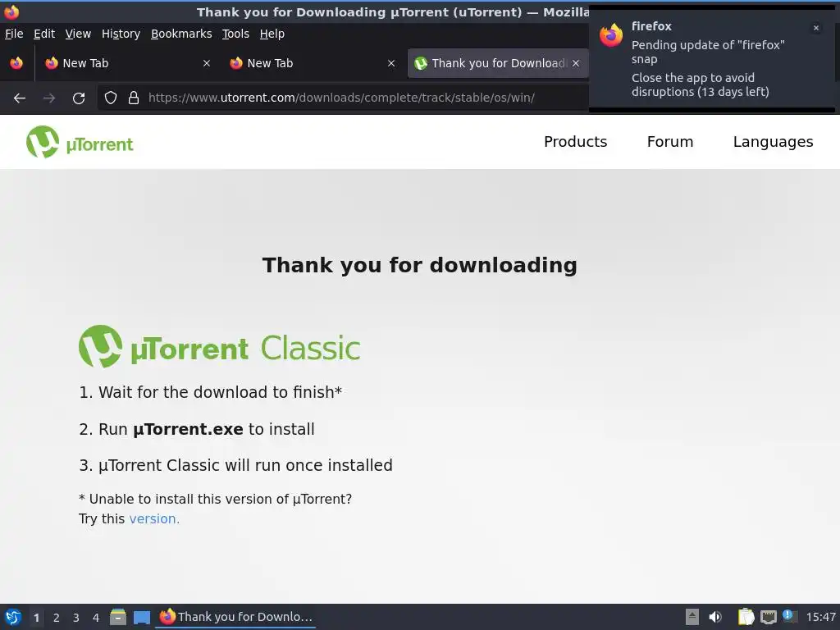The image size is (840, 630).
Task: Open the View menu
Action: [78, 34]
